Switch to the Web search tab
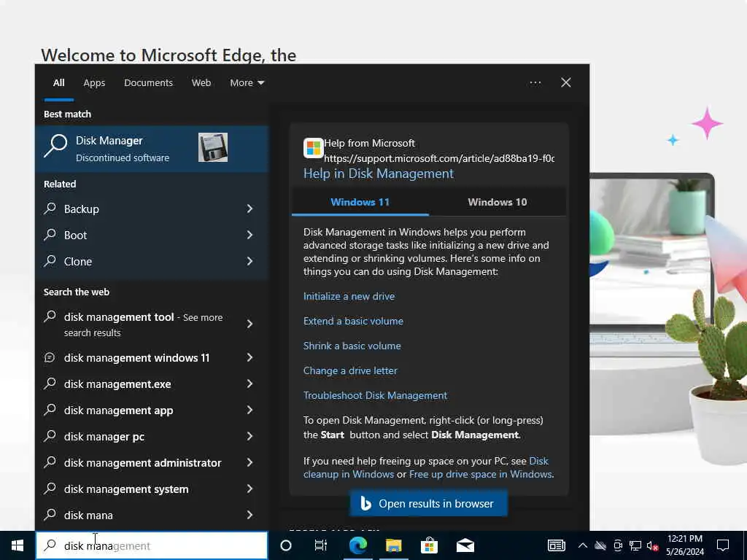The width and height of the screenshot is (747, 560). point(201,83)
